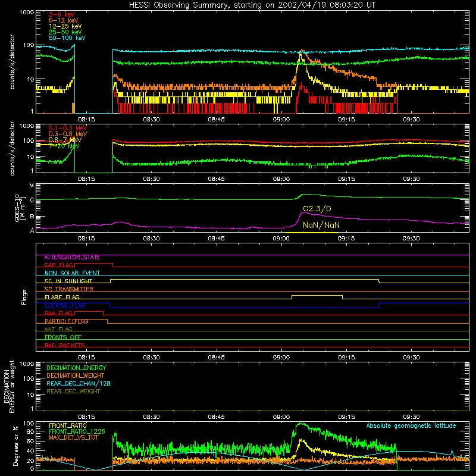Select the ATTENUATOR_STATE flag label
Viewport: 476px width, 476px height.
72,258
